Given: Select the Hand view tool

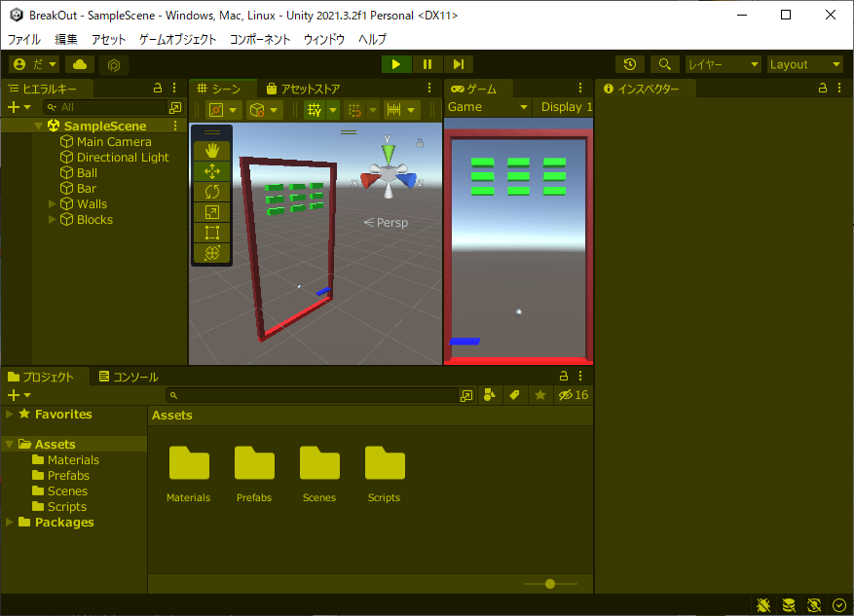Looking at the screenshot, I should [x=212, y=151].
